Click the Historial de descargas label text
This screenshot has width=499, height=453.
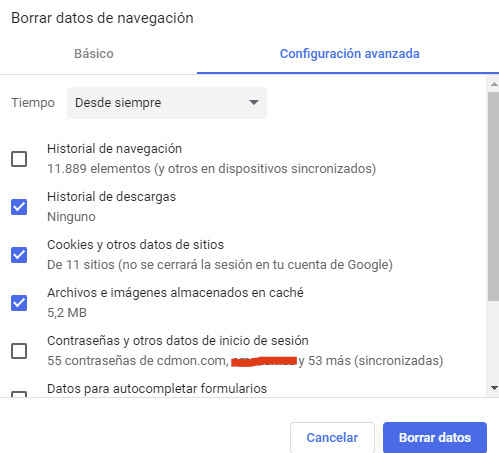pyautogui.click(x=111, y=197)
